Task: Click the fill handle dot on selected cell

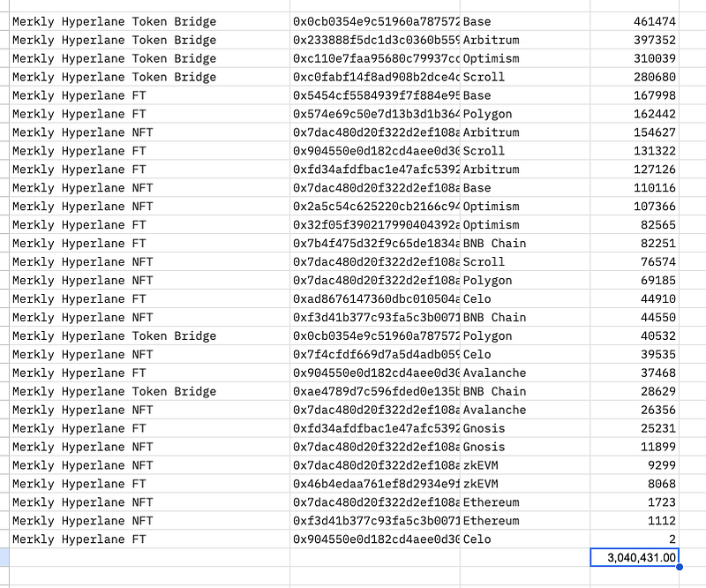Action: tap(680, 567)
